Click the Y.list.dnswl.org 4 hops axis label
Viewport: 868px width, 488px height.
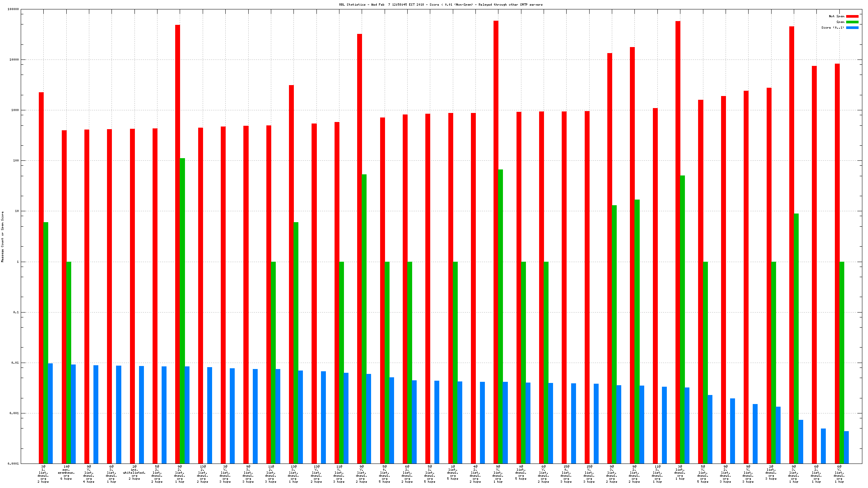click(89, 474)
